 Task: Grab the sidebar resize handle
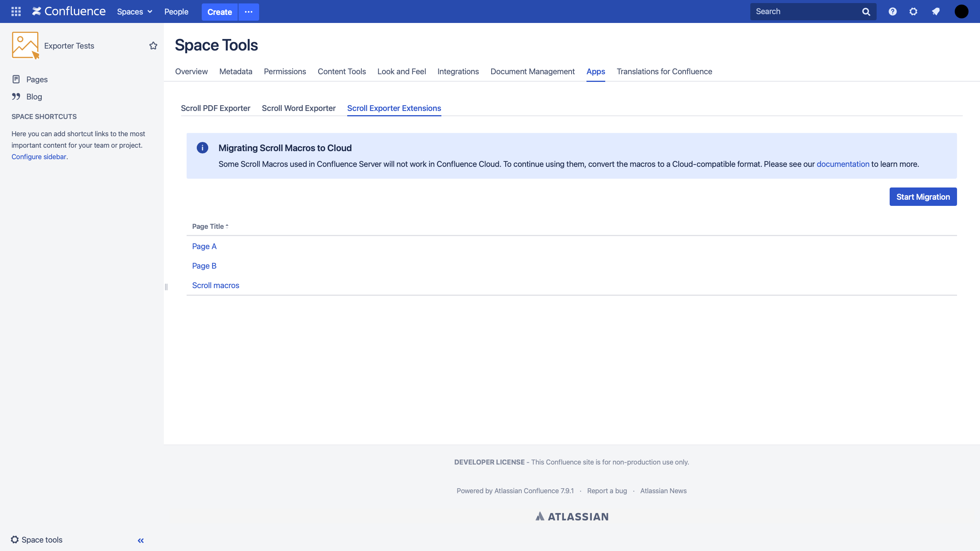[x=166, y=287]
